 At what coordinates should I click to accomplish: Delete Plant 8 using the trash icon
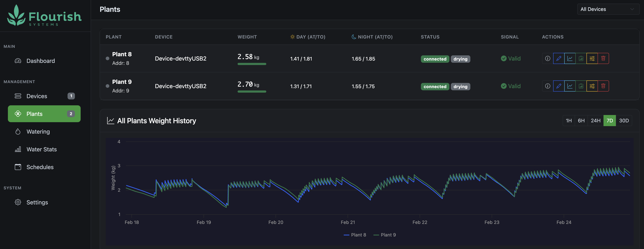point(603,58)
